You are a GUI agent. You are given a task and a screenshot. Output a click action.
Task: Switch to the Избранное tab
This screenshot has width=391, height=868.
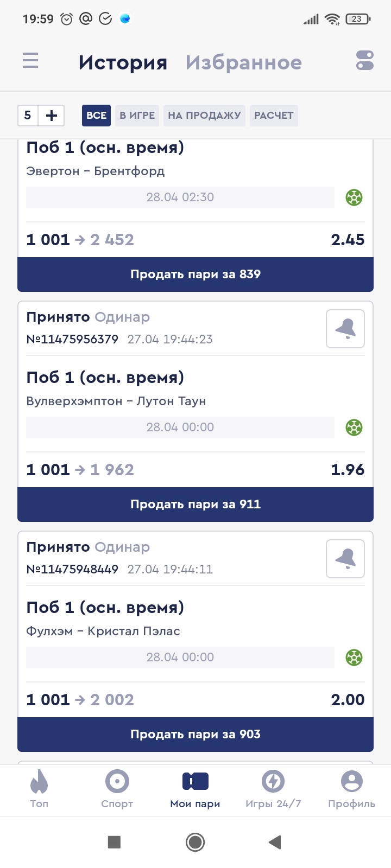244,63
